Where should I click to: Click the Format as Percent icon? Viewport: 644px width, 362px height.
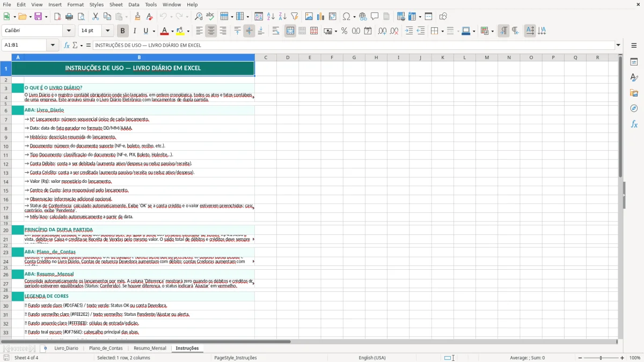pyautogui.click(x=344, y=31)
